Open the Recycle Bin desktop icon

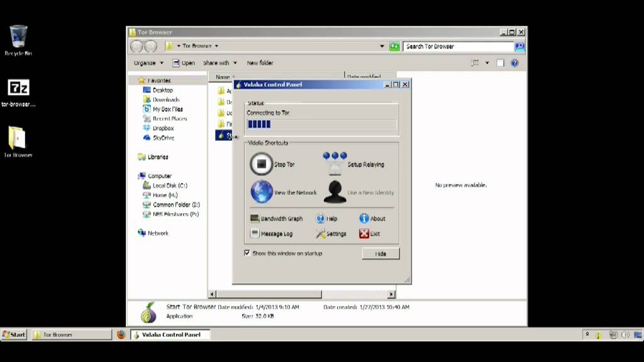pos(18,40)
